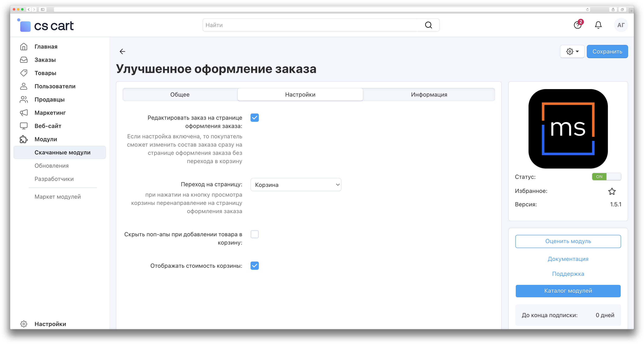The width and height of the screenshot is (644, 344).
Task: Click the help icon with badge 2
Action: (577, 25)
